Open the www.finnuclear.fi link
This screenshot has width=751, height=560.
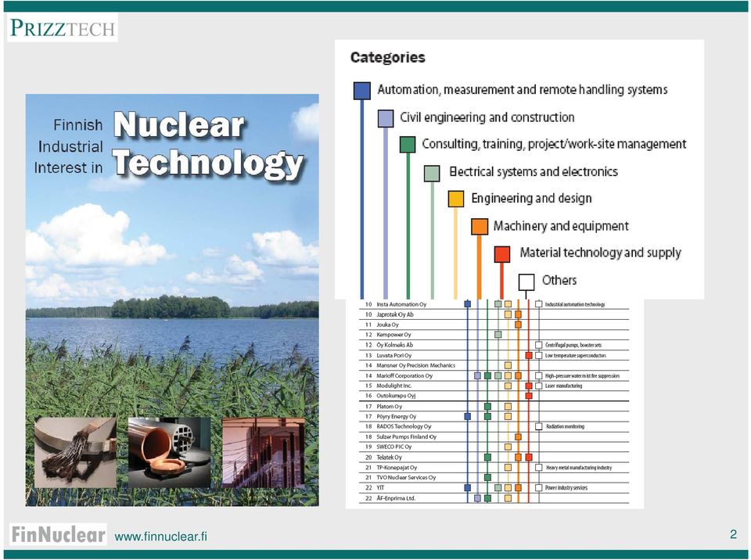161,537
